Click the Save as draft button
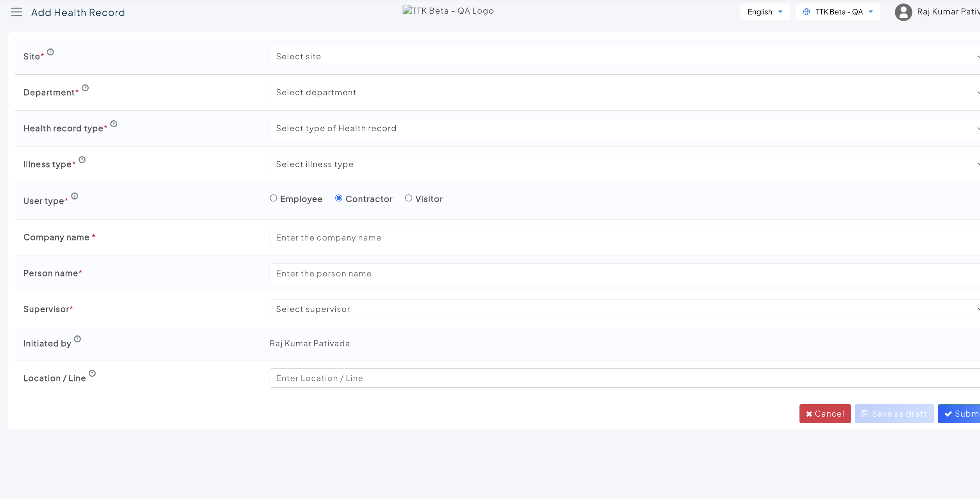The image size is (980, 499). tap(894, 414)
